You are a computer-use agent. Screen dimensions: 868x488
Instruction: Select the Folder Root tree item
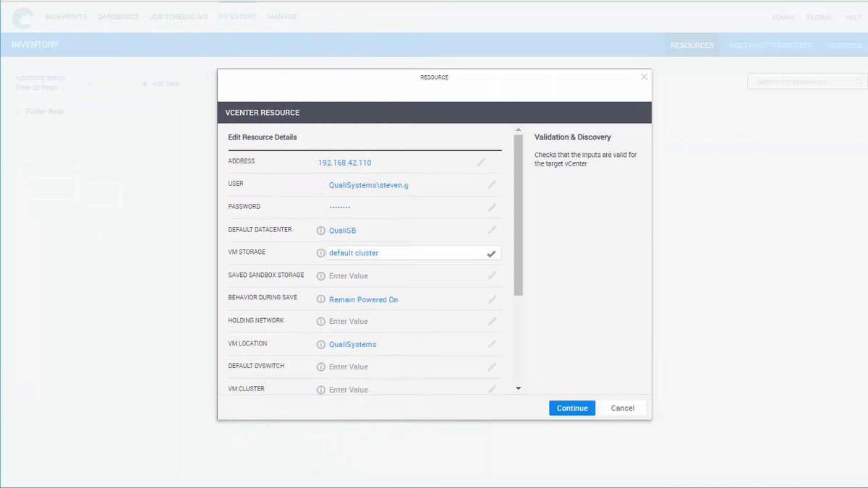[45, 111]
